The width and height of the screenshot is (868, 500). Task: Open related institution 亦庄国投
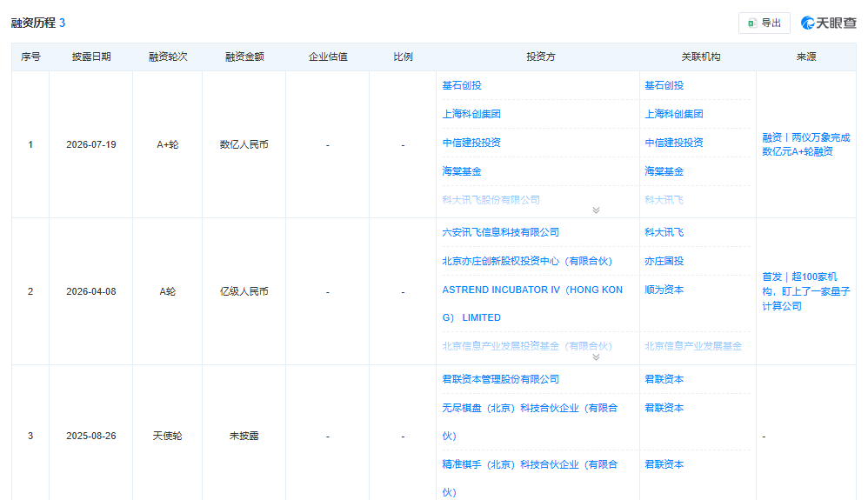pos(664,262)
